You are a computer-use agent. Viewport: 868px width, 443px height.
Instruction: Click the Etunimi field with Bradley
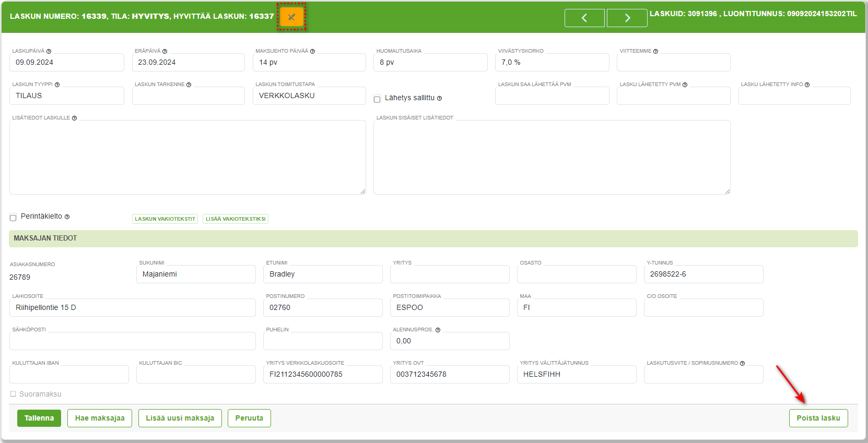(323, 274)
